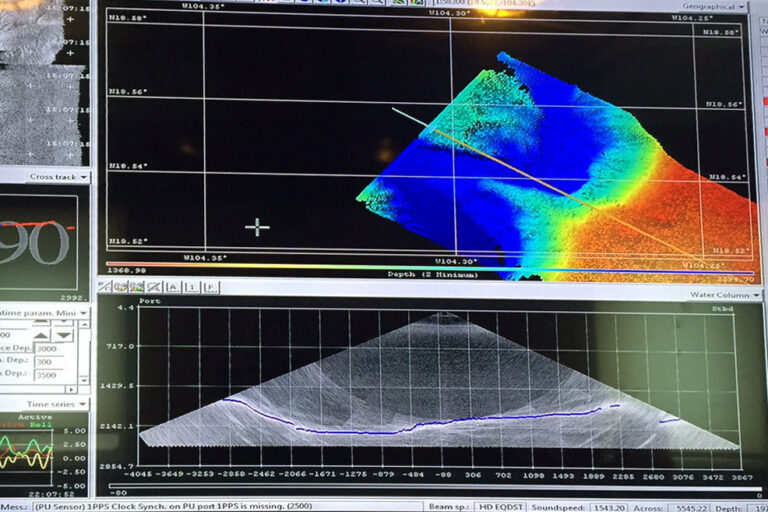Viewport: 768px width, 512px height.
Task: Click the N10.52° latitude label at left
Action: (127, 241)
